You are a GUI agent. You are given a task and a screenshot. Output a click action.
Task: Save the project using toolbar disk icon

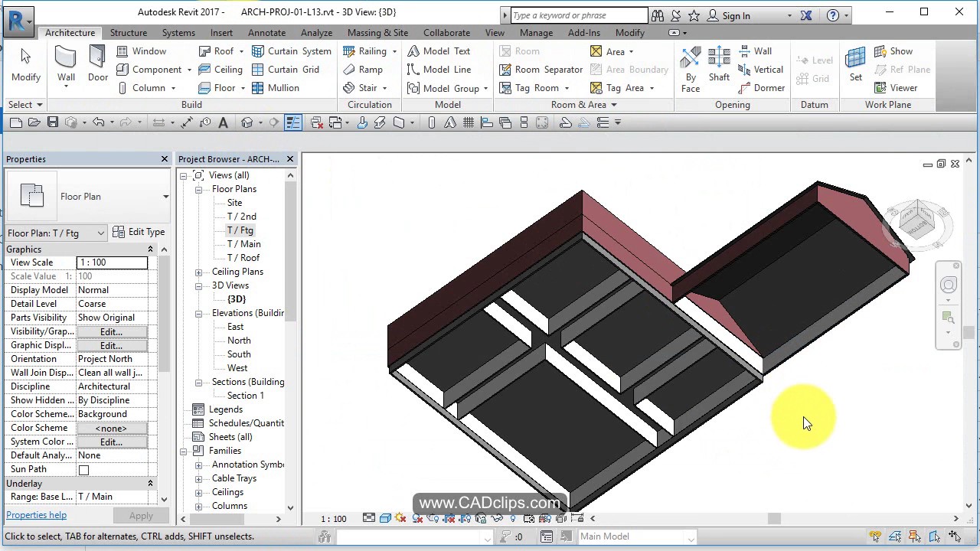pyautogui.click(x=52, y=122)
